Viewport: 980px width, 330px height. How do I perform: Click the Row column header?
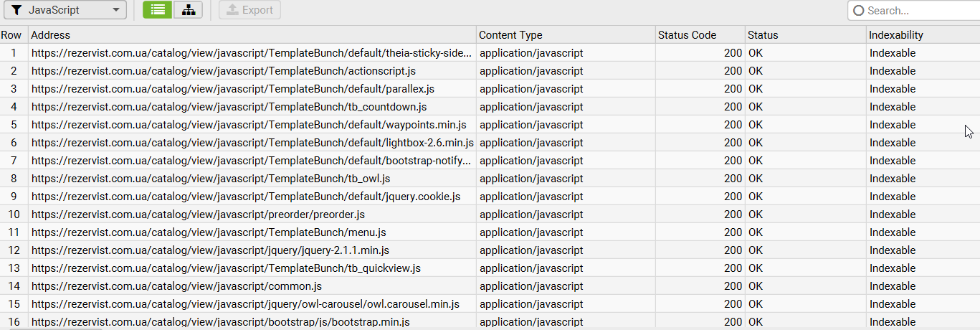coord(11,34)
